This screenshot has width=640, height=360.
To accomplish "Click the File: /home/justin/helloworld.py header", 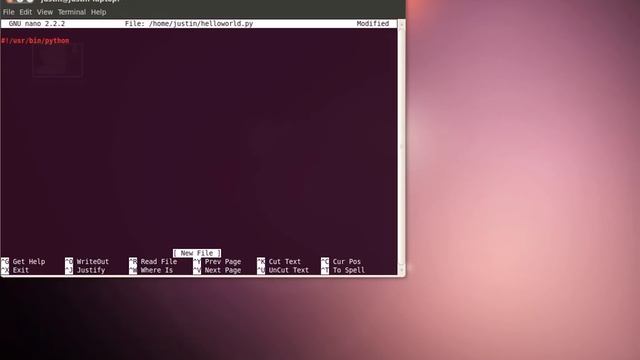I will tap(189, 24).
